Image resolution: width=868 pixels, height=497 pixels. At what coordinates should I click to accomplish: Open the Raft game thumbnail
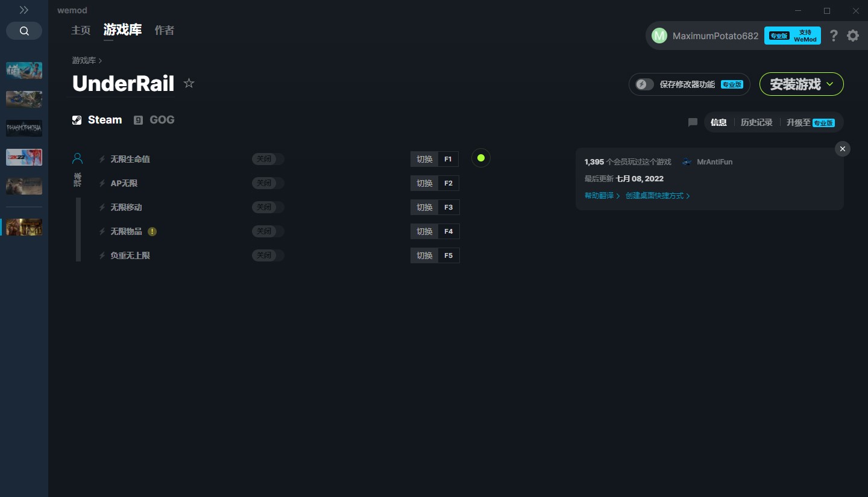(24, 70)
